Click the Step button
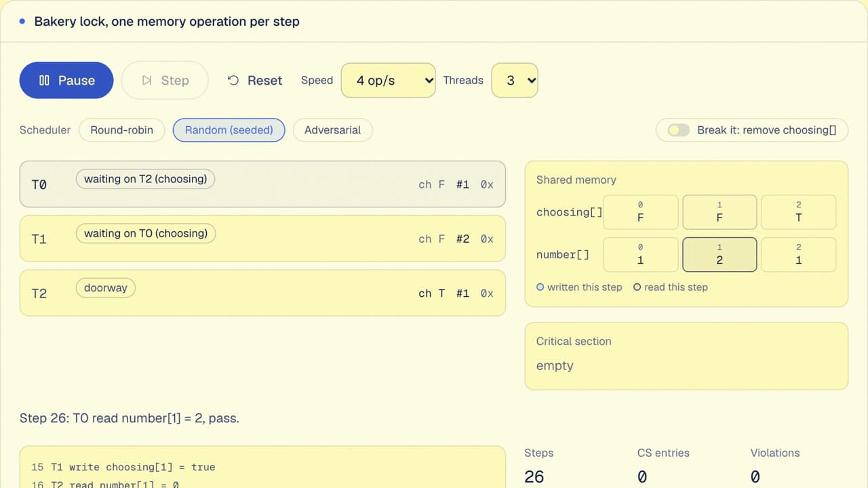The height and width of the screenshot is (488, 868). 165,80
